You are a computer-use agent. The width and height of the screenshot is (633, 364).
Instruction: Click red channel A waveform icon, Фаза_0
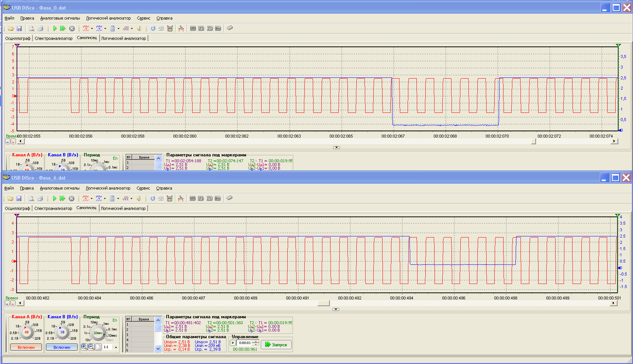(86, 28)
